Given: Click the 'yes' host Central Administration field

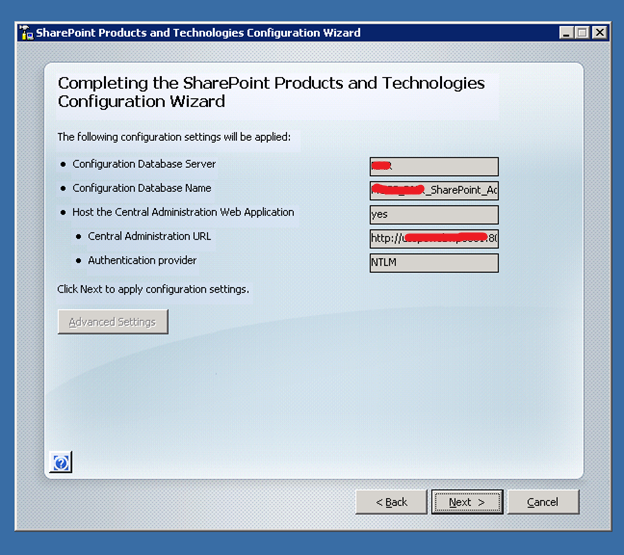Looking at the screenshot, I should tap(434, 214).
